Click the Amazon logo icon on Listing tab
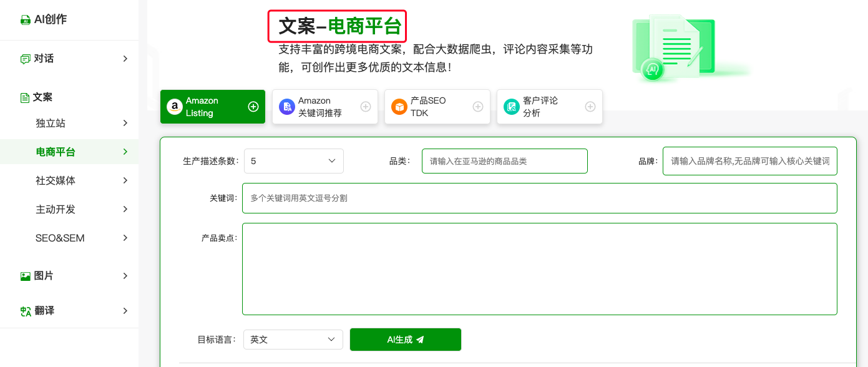The height and width of the screenshot is (367, 868). [175, 107]
